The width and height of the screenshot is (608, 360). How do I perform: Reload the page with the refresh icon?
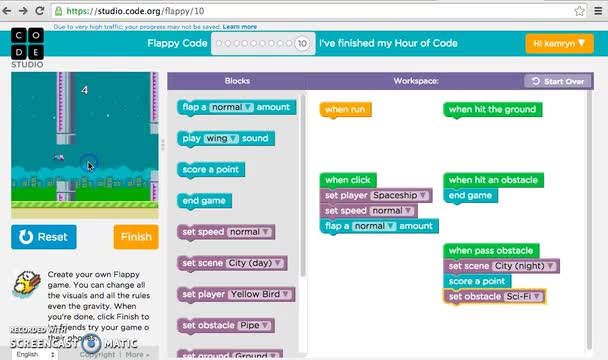coord(40,11)
